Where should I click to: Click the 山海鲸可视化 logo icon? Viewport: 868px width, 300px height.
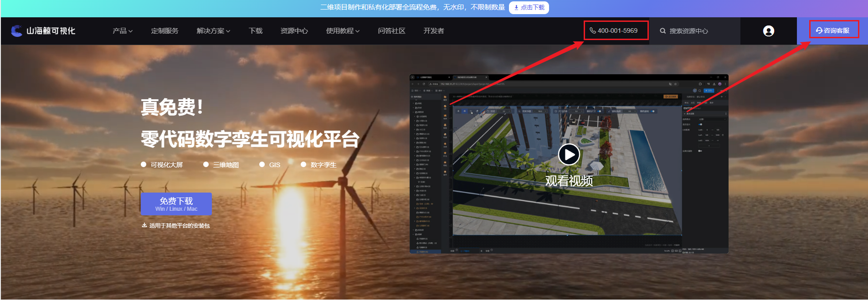point(17,31)
